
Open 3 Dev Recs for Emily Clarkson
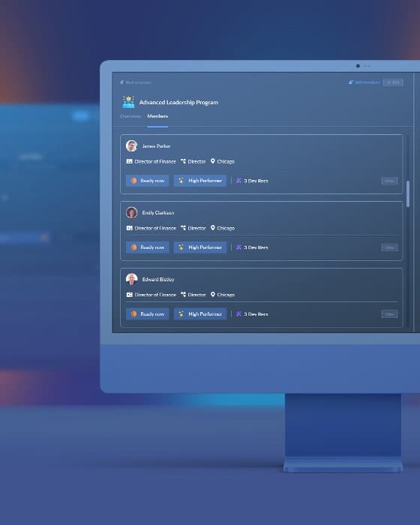(x=256, y=247)
